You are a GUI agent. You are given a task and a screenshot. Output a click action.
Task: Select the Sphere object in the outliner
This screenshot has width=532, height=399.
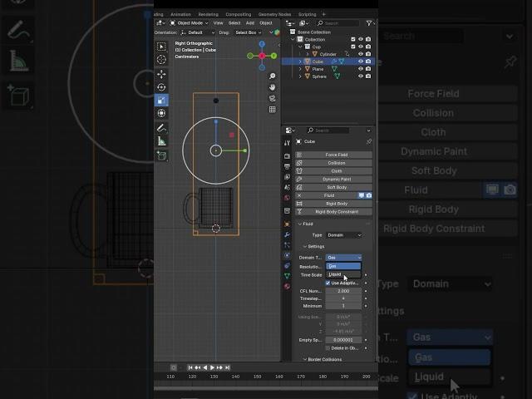coord(319,76)
